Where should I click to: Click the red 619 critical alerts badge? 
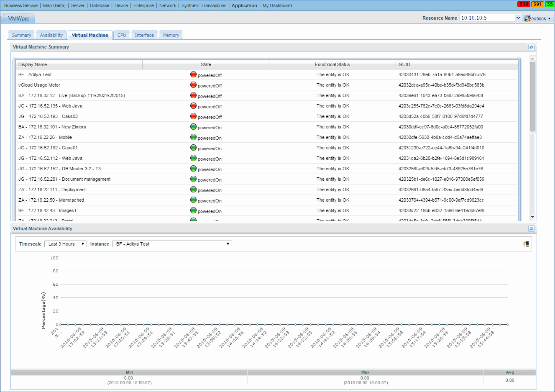pos(524,4)
